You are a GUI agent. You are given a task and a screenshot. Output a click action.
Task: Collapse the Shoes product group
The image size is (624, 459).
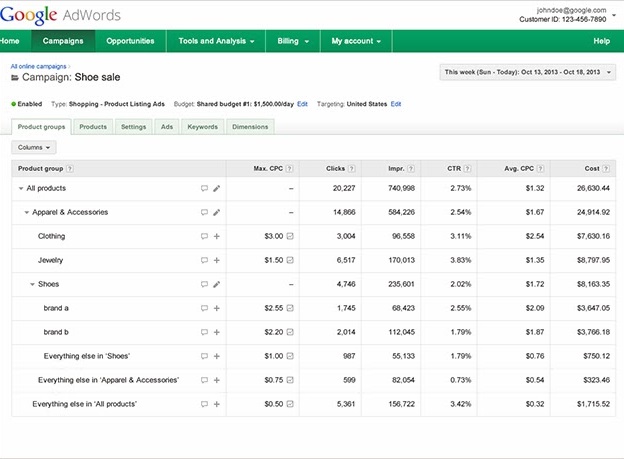pyautogui.click(x=33, y=285)
